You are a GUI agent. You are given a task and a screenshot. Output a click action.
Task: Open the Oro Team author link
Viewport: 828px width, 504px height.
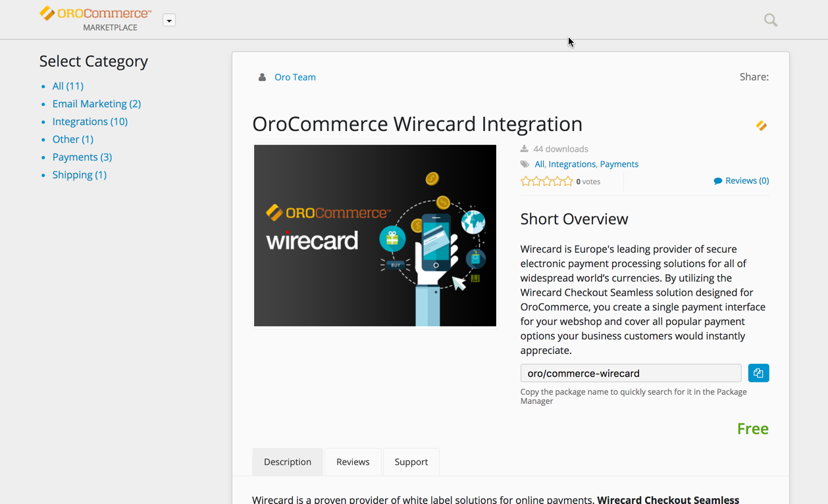[295, 77]
